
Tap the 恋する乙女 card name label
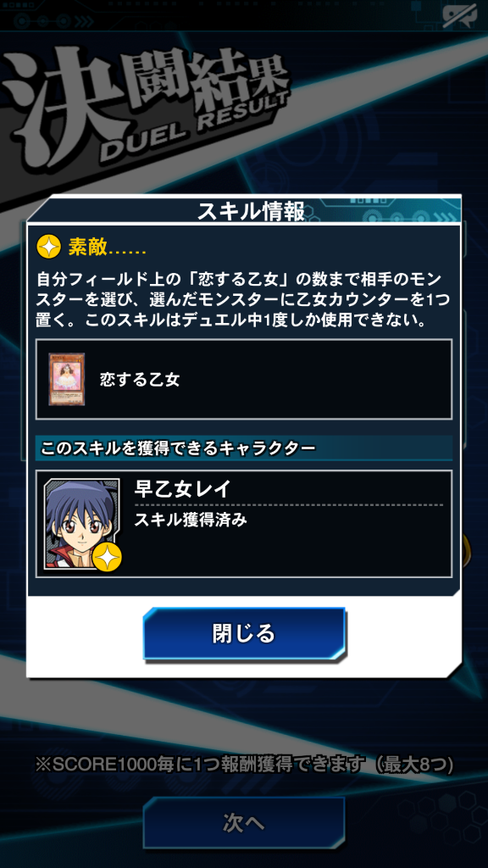click(x=140, y=380)
